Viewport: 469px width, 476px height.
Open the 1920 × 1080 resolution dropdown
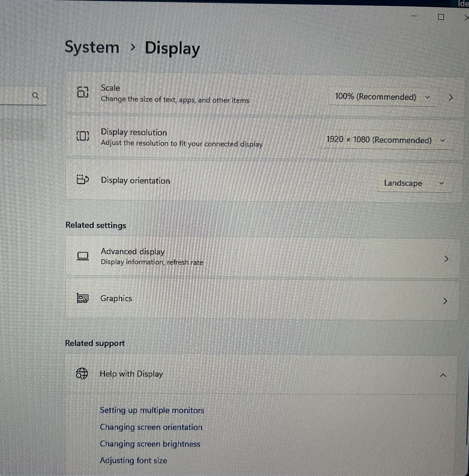click(x=386, y=140)
